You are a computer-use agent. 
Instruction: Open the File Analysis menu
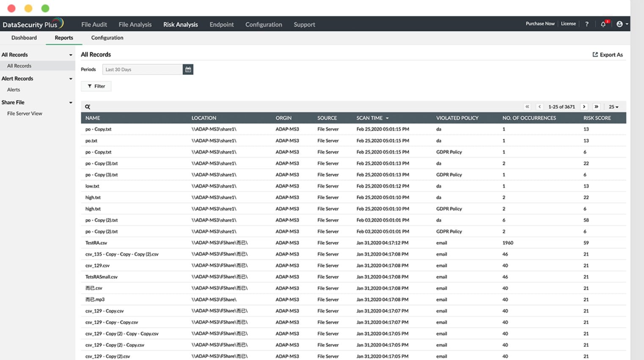click(x=135, y=25)
